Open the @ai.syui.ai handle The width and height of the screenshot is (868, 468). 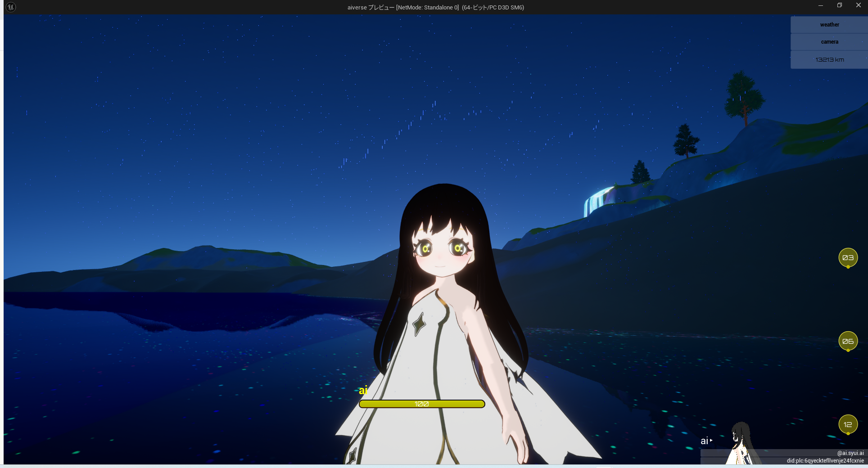click(x=850, y=453)
